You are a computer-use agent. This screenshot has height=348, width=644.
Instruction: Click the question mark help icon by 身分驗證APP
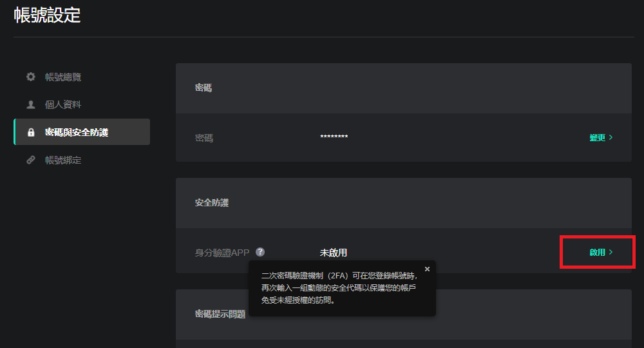point(260,252)
